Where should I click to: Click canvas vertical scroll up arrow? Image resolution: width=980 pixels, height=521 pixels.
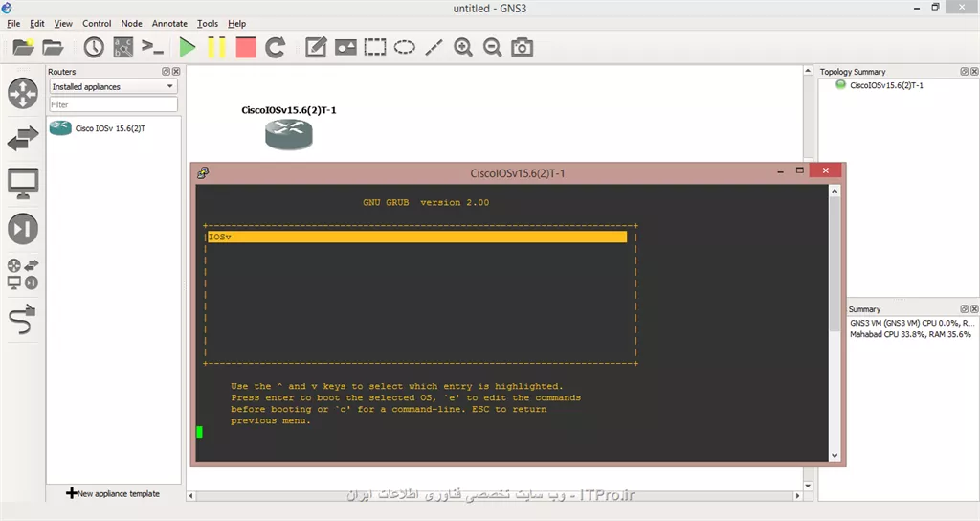[x=808, y=71]
